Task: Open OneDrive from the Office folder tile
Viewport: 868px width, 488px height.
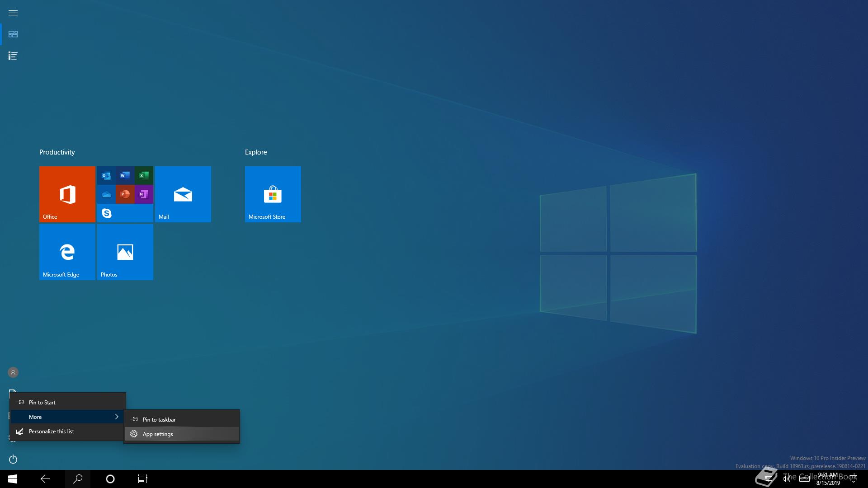Action: point(106,194)
